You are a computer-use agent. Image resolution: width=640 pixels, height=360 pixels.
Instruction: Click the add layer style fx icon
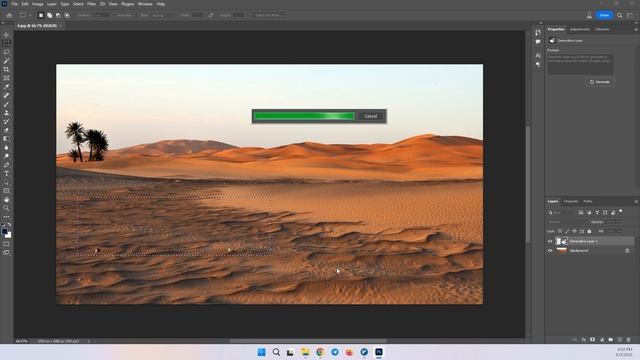(x=584, y=340)
